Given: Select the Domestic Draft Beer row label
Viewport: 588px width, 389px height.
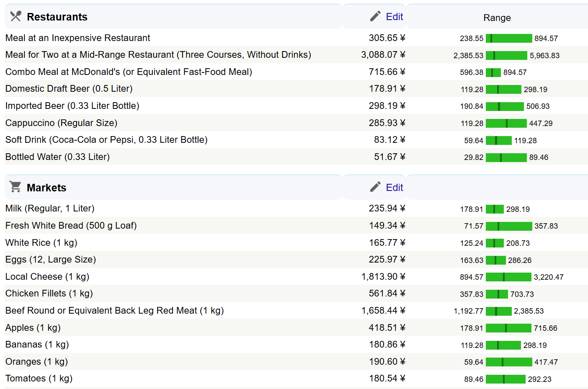Looking at the screenshot, I should pyautogui.click(x=69, y=89).
